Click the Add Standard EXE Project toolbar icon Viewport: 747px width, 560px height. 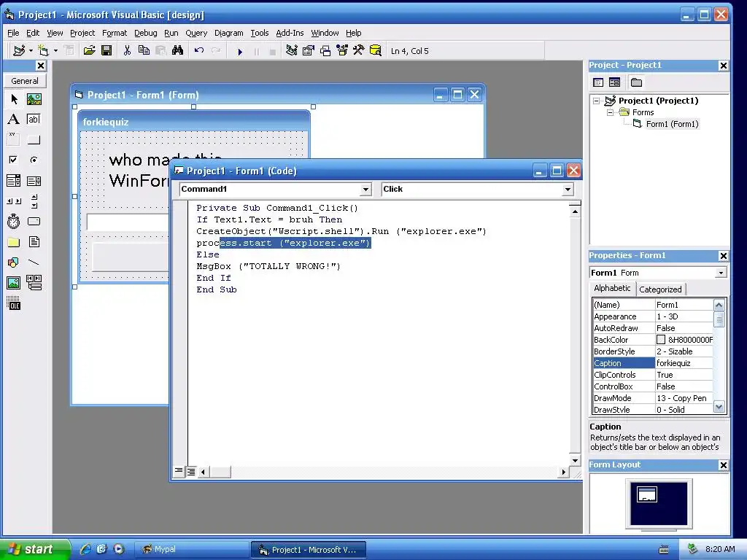point(18,50)
